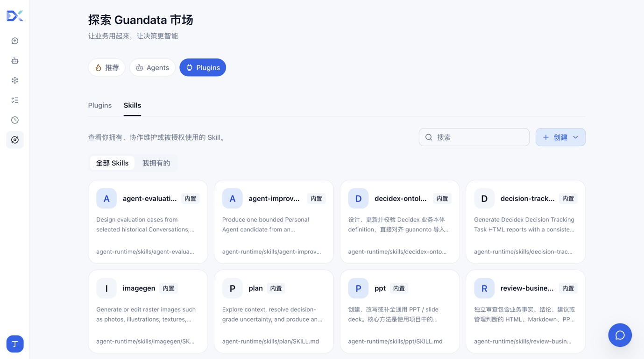Start a new chat from the sidebar

[x=15, y=41]
